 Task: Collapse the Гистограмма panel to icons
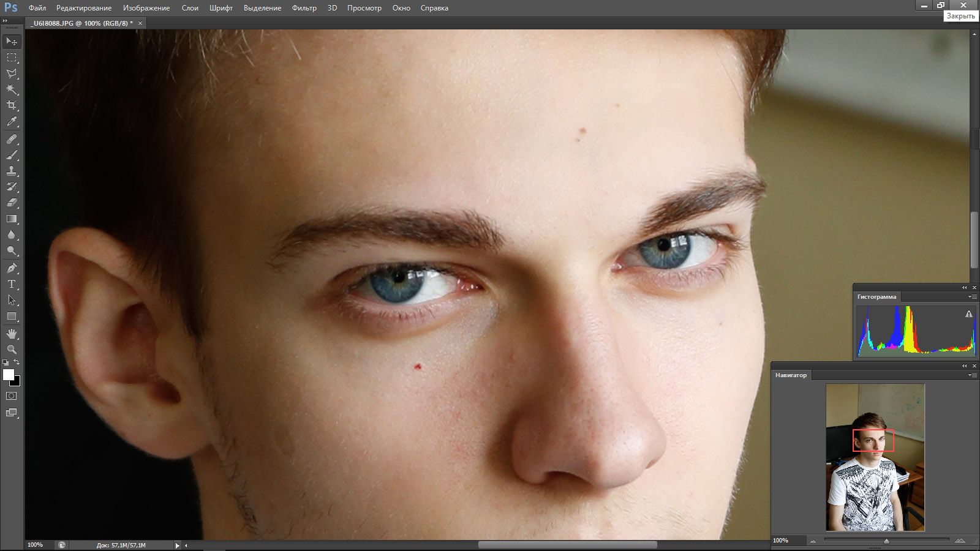pyautogui.click(x=964, y=288)
